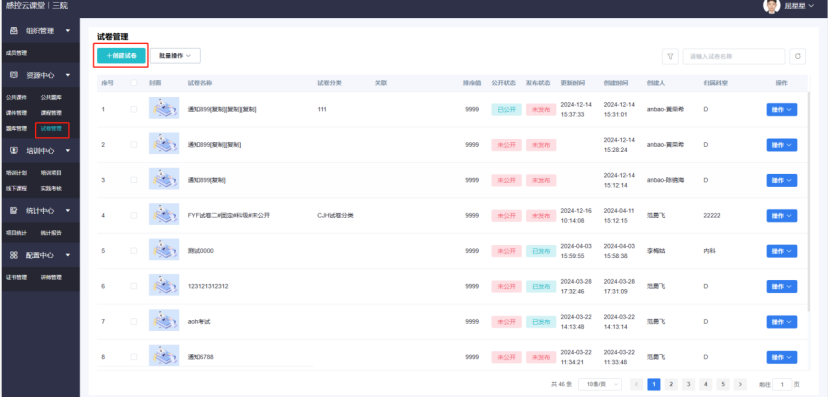
Task: Check the checkbox for 测试0000 row
Action: click(x=134, y=251)
